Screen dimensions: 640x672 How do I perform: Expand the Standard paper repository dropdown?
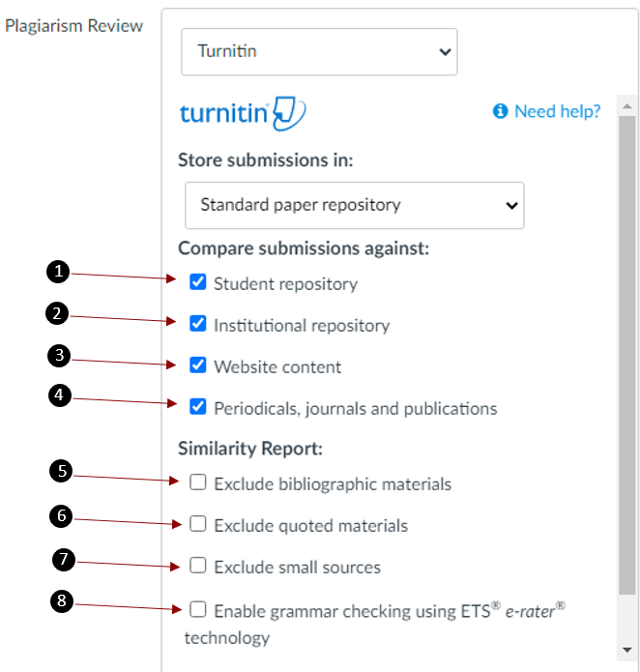pyautogui.click(x=354, y=205)
